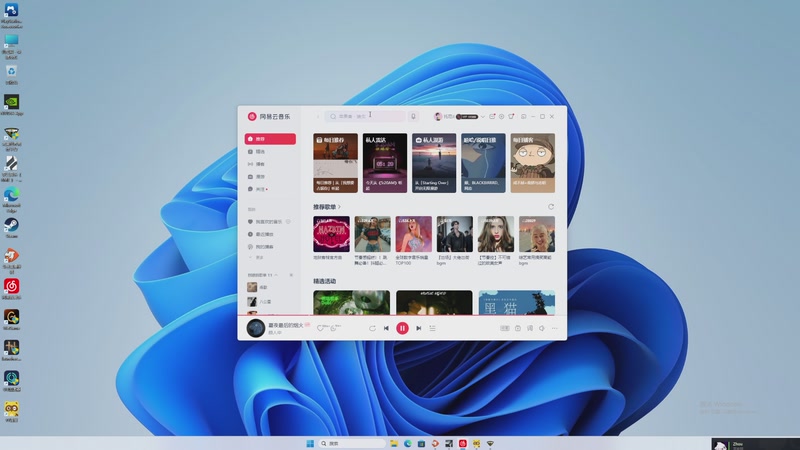
Task: Open the 私人漫游 card with sunset image
Action: tap(434, 163)
